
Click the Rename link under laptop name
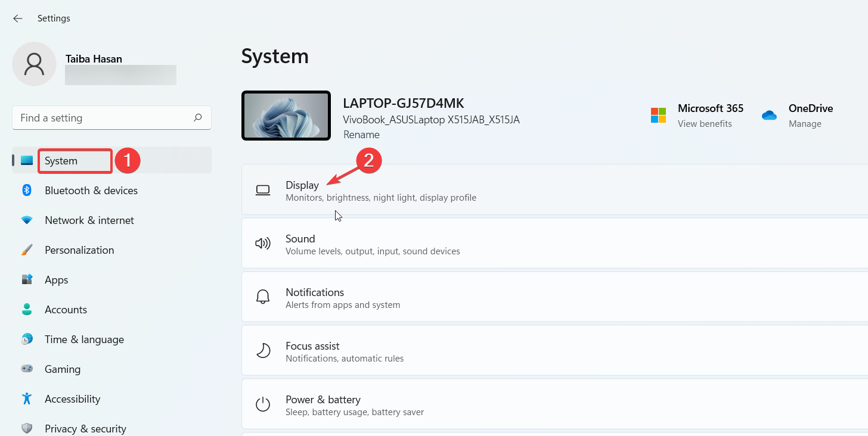point(361,135)
